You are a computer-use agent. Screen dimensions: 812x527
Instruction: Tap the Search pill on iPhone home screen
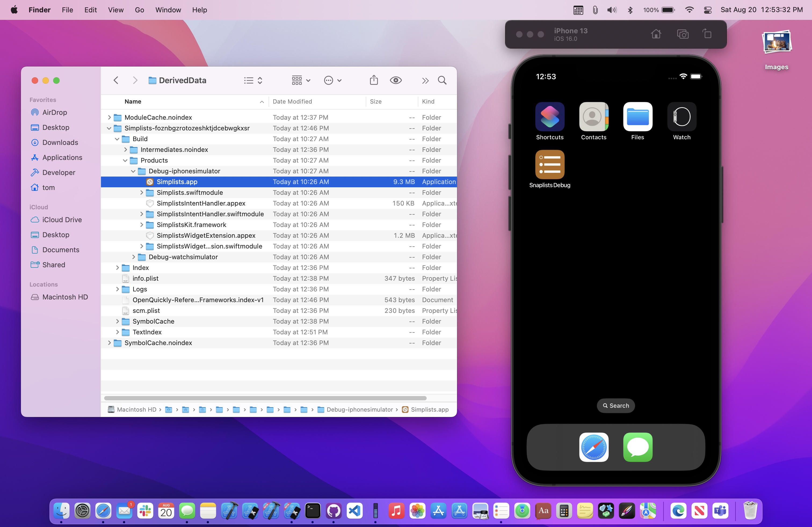(x=616, y=406)
